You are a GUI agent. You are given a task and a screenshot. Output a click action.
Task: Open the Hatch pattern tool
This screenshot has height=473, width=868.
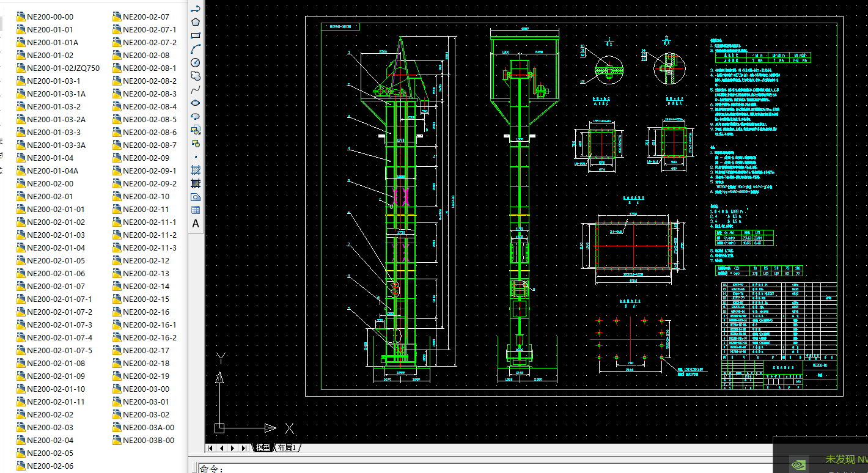tap(196, 170)
